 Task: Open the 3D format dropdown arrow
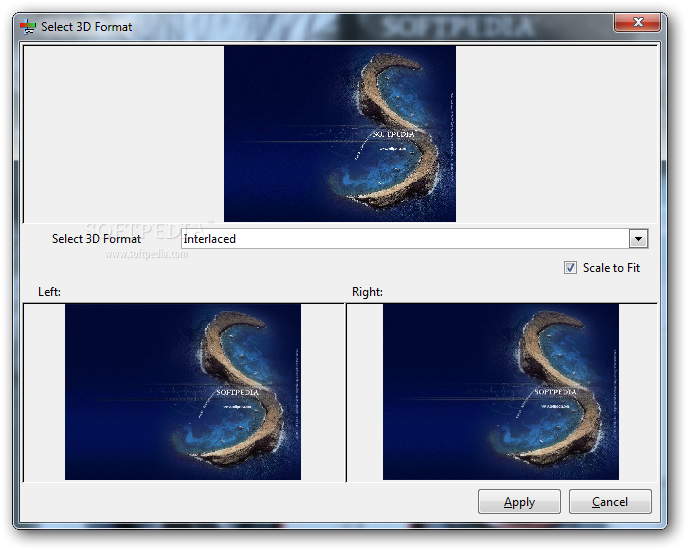click(x=638, y=239)
